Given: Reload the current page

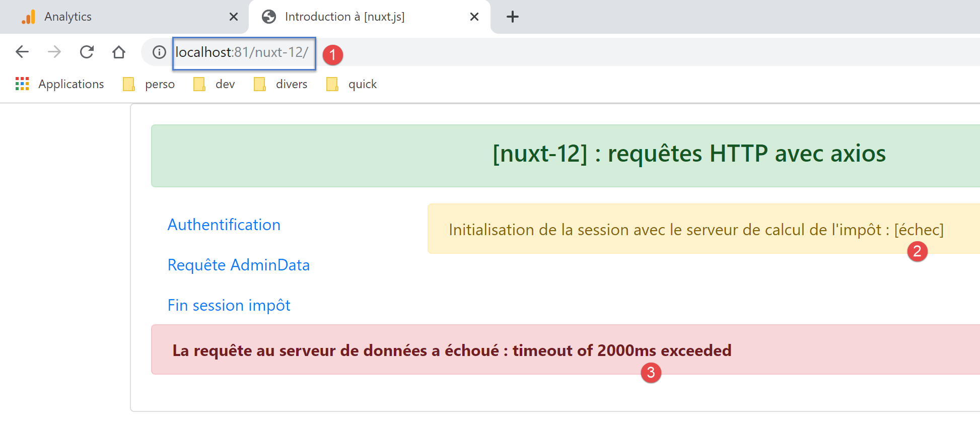Looking at the screenshot, I should [x=87, y=52].
